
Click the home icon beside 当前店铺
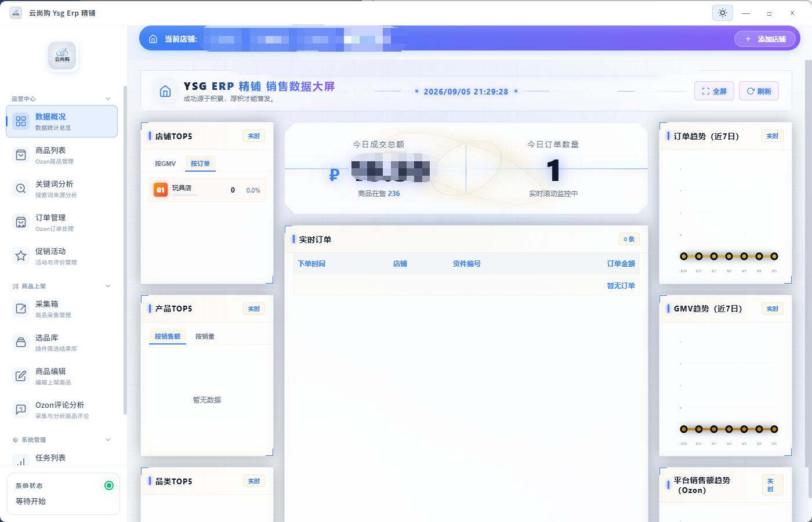click(x=153, y=39)
